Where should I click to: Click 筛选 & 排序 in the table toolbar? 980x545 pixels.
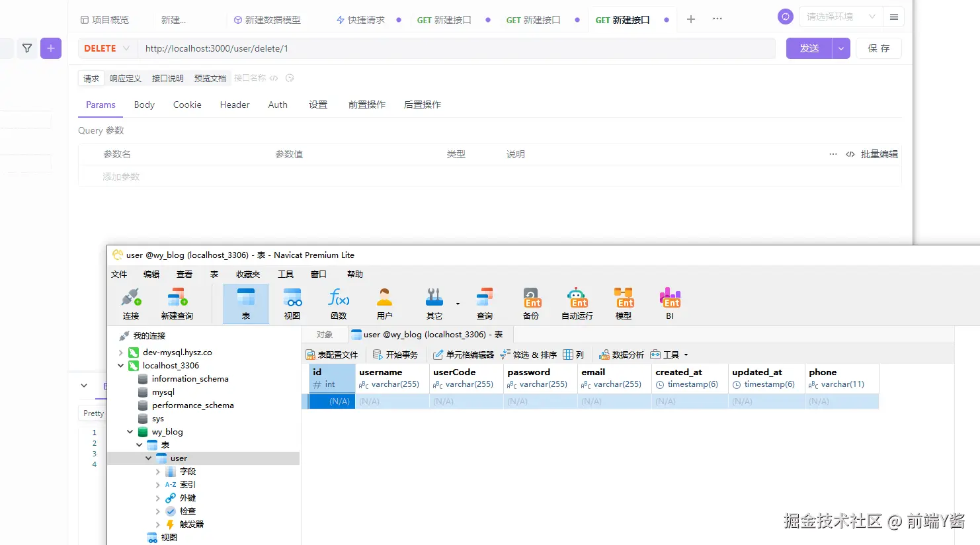[x=528, y=355]
